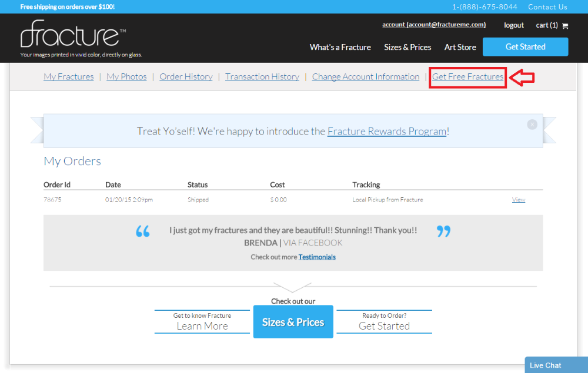Viewport: 588px width, 373px height.
Task: Log out of the account
Action: point(514,25)
